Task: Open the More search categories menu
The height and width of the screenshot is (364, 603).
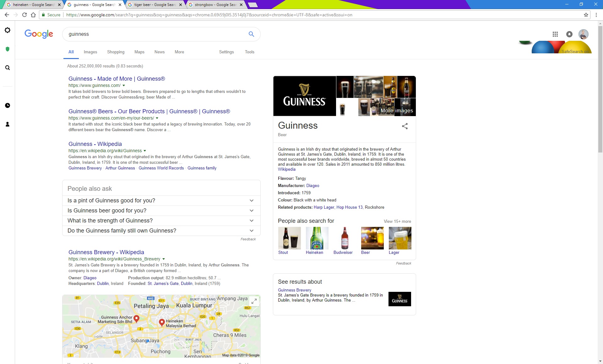Action: pos(179,52)
